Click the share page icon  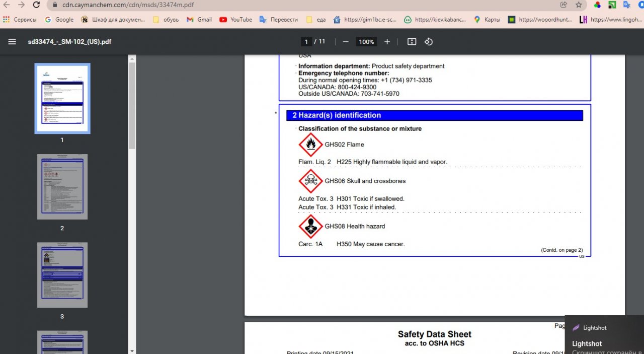tap(563, 5)
